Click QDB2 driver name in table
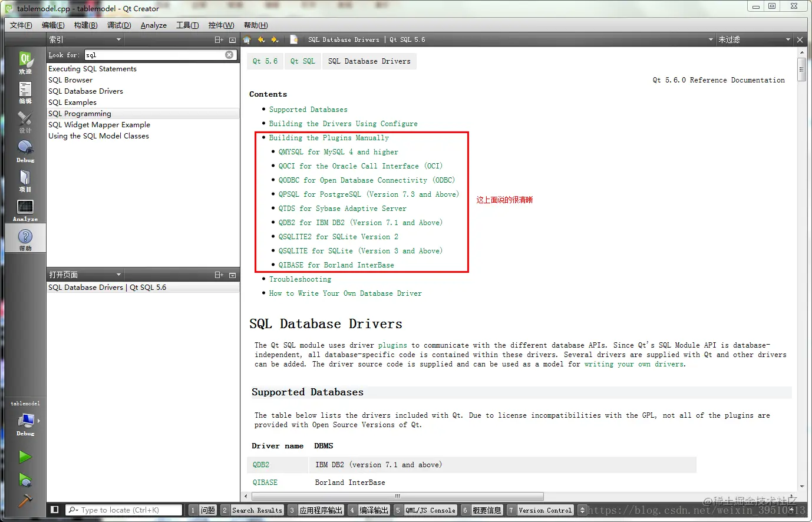The height and width of the screenshot is (522, 812). click(261, 465)
